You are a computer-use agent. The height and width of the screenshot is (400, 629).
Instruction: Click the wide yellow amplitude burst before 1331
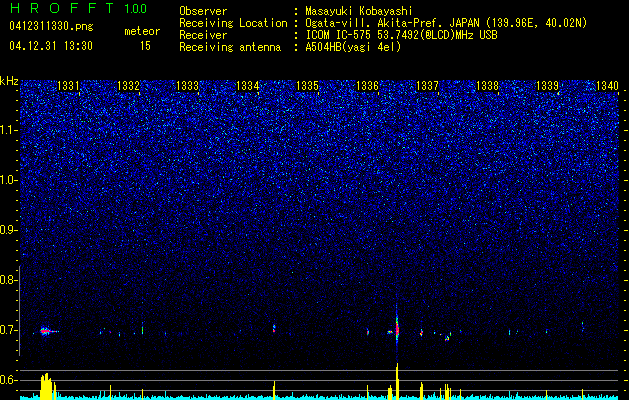point(48,386)
